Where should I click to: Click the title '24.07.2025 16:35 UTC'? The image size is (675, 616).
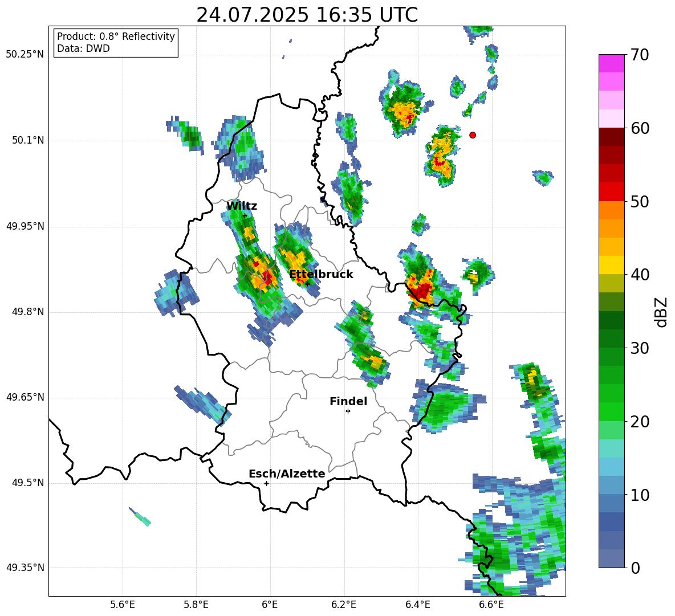[307, 15]
